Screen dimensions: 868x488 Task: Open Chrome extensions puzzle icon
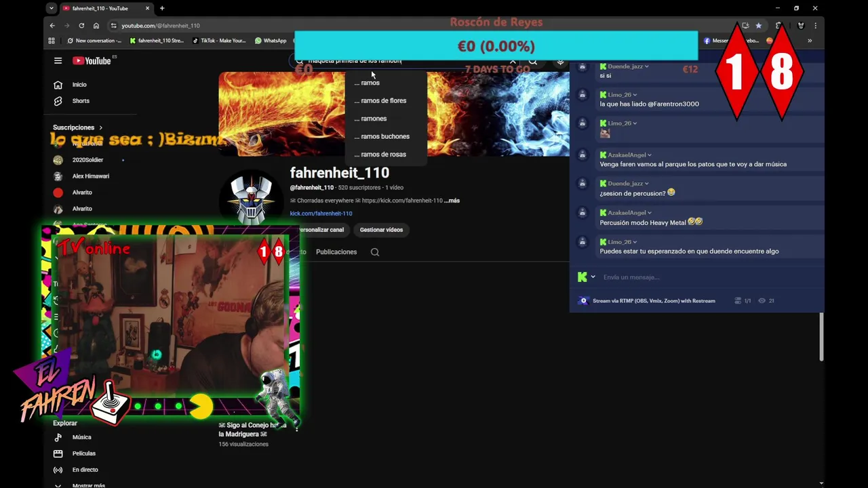[779, 26]
